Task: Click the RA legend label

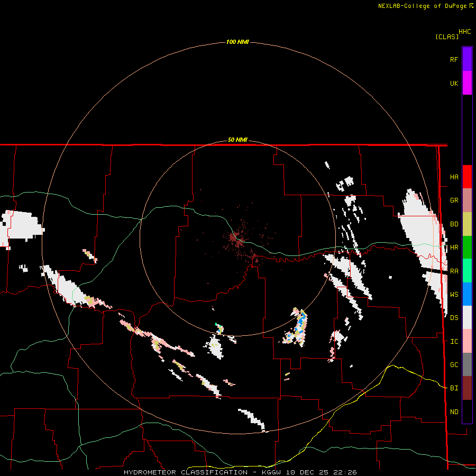Action: (454, 271)
